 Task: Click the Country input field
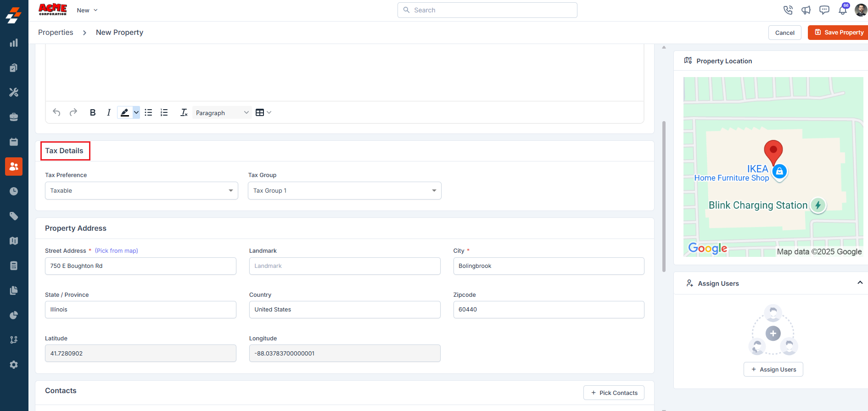pos(345,310)
